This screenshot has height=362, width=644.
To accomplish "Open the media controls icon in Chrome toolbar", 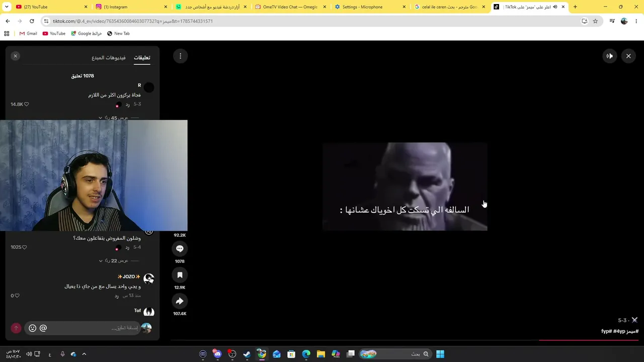I will (612, 21).
